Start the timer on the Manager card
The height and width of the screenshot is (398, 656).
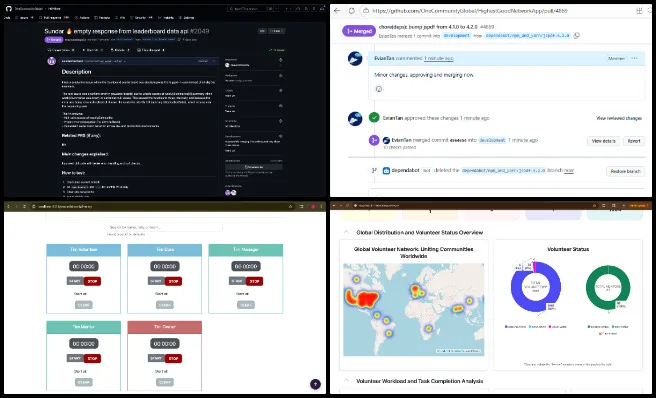click(x=237, y=281)
